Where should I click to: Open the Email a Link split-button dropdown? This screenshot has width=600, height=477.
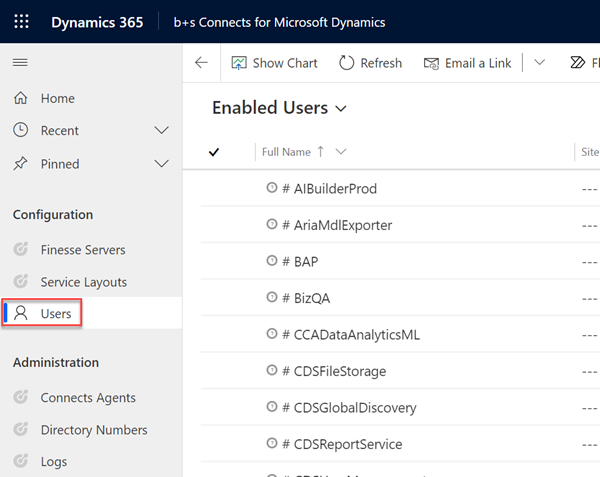point(539,62)
